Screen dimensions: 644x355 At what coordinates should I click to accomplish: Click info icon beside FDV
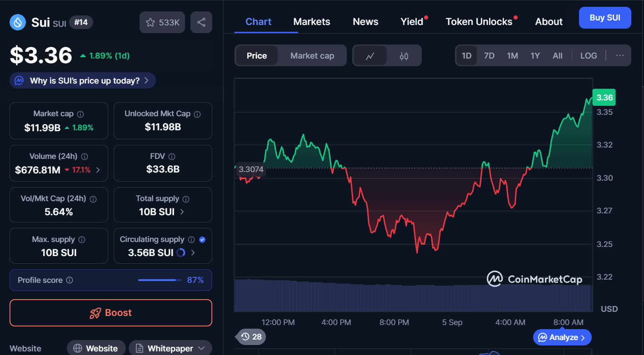pyautogui.click(x=171, y=157)
